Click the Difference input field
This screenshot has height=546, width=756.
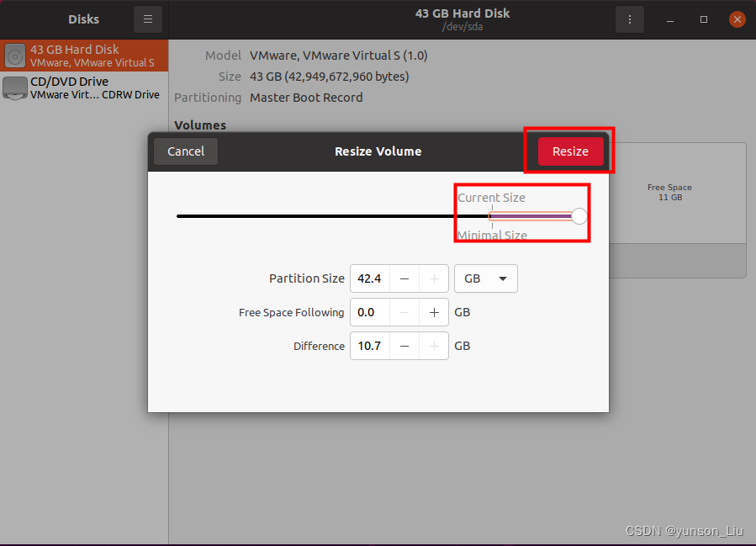coord(370,346)
